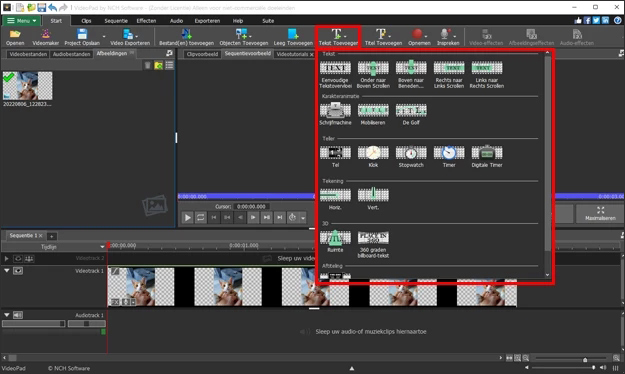Screen dimensions: 625x374
Task: Select De Golf character animation
Action: (411, 114)
